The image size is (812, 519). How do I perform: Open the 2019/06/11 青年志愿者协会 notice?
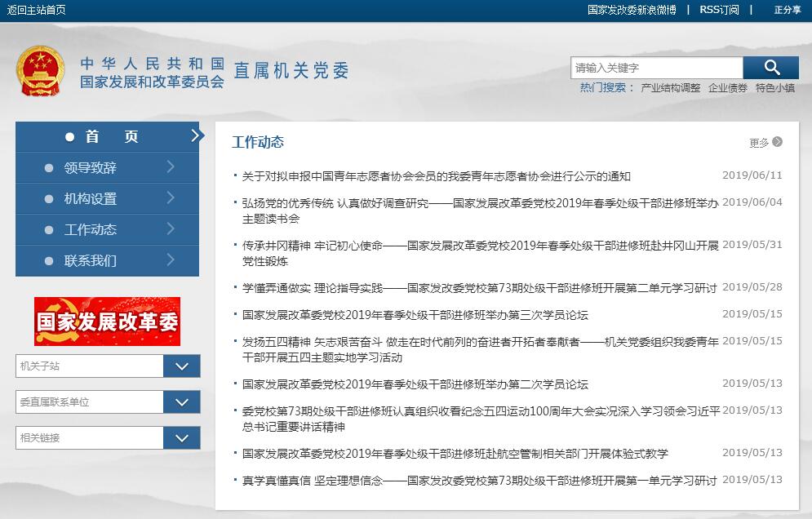pos(437,176)
